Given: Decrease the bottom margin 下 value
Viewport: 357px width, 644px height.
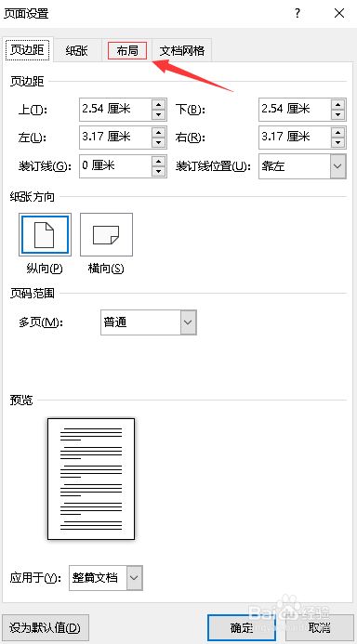Looking at the screenshot, I should pos(338,114).
